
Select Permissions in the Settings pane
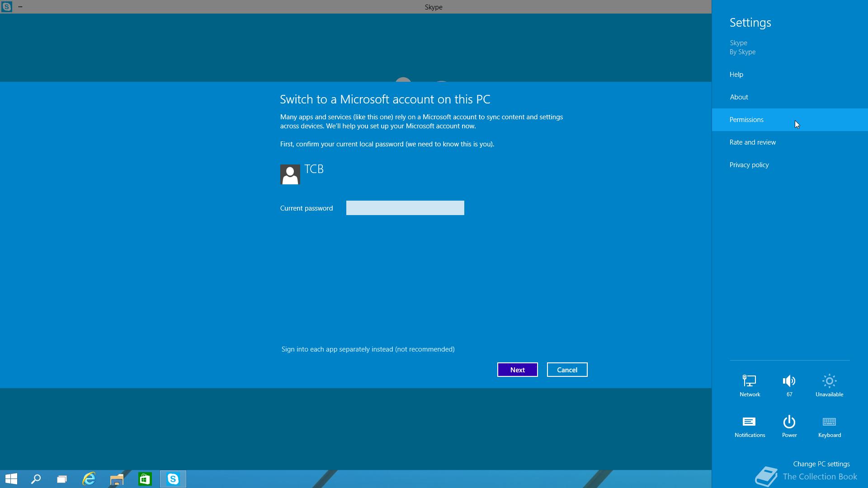point(790,120)
